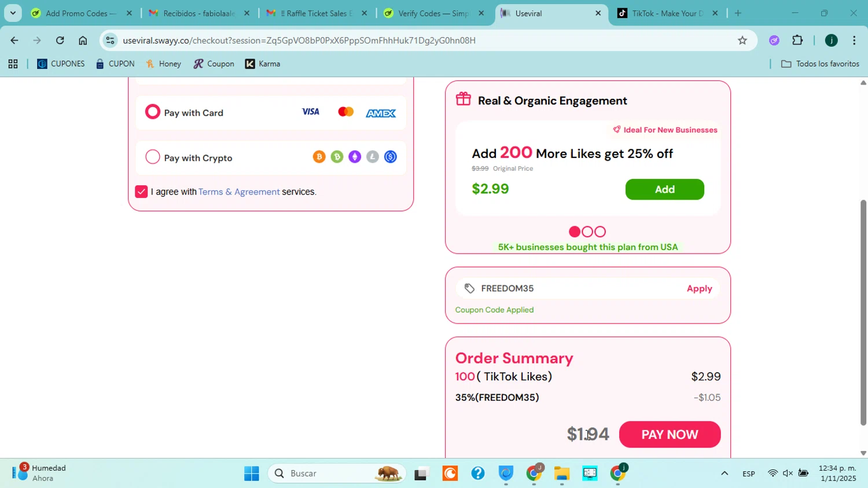This screenshot has width=868, height=488.
Task: Click the Amex card logo
Action: pyautogui.click(x=381, y=113)
